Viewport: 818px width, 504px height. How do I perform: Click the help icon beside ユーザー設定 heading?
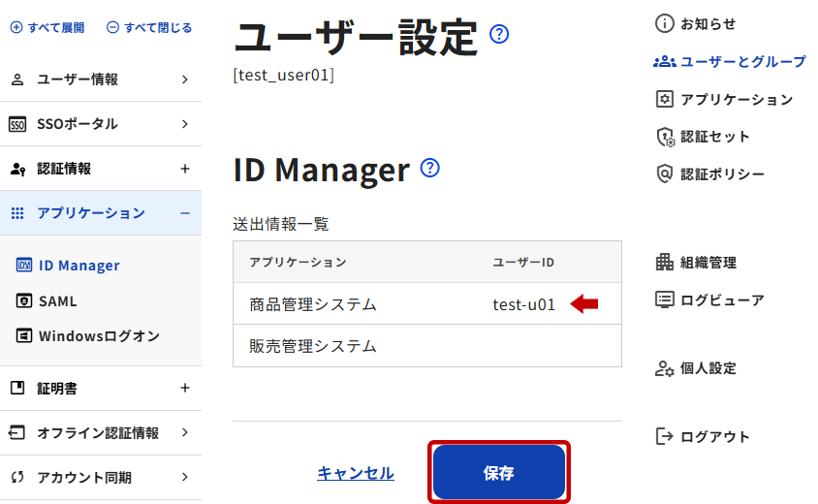(x=499, y=36)
